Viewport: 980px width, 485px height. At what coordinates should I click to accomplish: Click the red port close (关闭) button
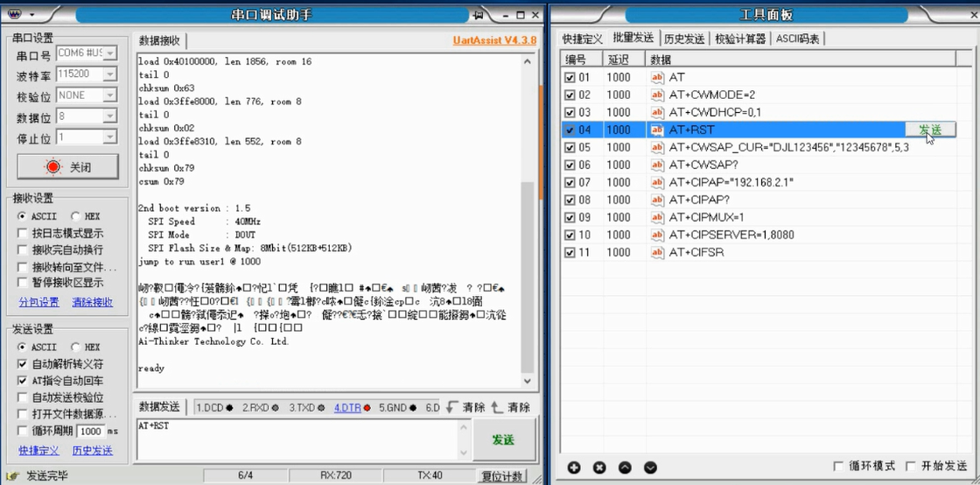(67, 167)
